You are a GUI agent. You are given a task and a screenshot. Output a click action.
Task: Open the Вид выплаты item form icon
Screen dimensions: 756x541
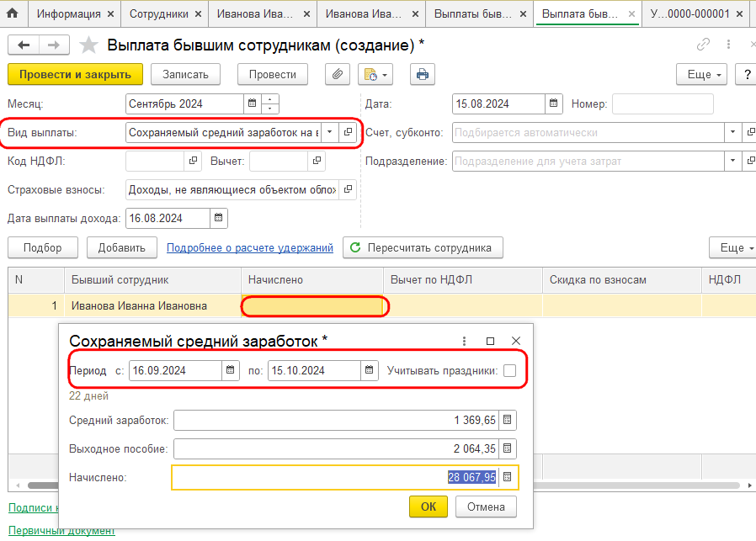(x=348, y=132)
